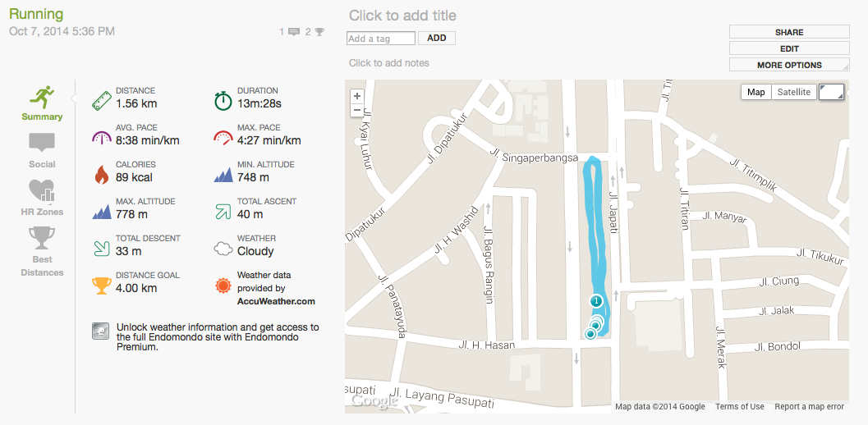
Task: Click the kilometer 1 route marker
Action: 596,301
